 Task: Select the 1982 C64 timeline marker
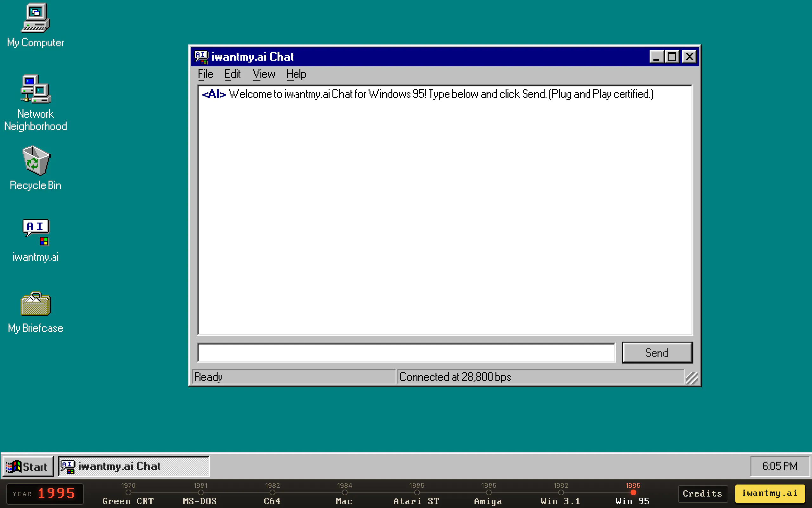tap(272, 493)
